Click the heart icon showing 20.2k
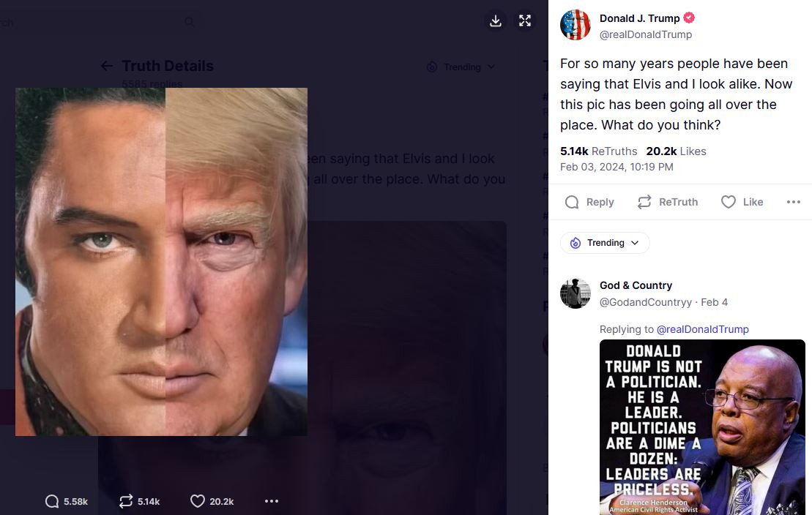812x515 pixels. pos(198,501)
